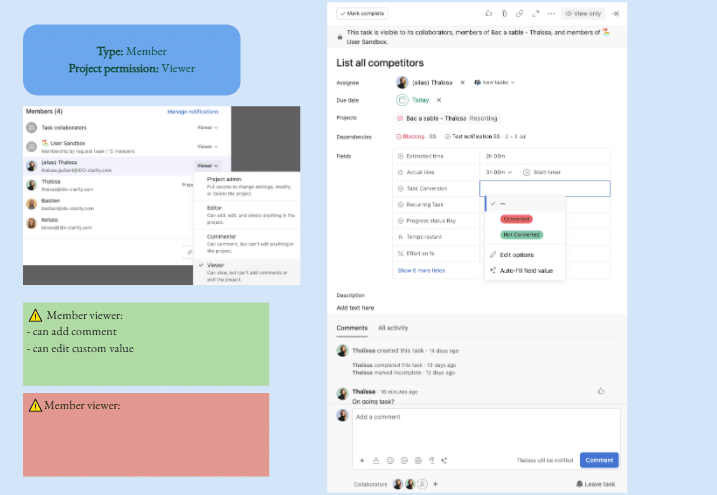The height and width of the screenshot is (495, 717).
Task: Expand task to full screen view
Action: click(535, 14)
